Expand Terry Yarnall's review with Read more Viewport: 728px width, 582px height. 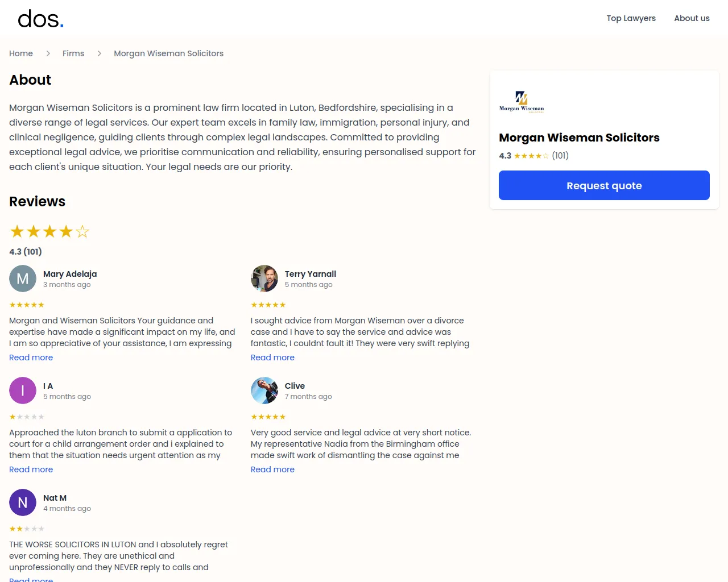click(x=272, y=357)
